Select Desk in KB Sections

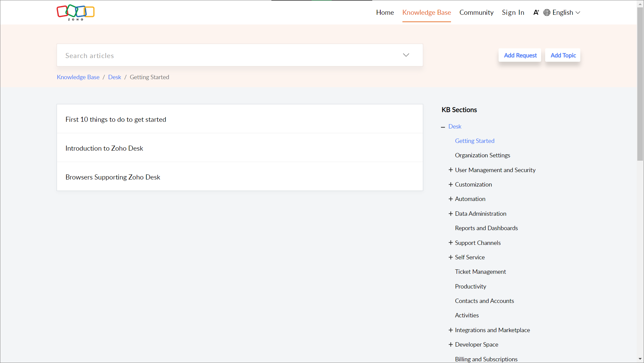(x=455, y=126)
